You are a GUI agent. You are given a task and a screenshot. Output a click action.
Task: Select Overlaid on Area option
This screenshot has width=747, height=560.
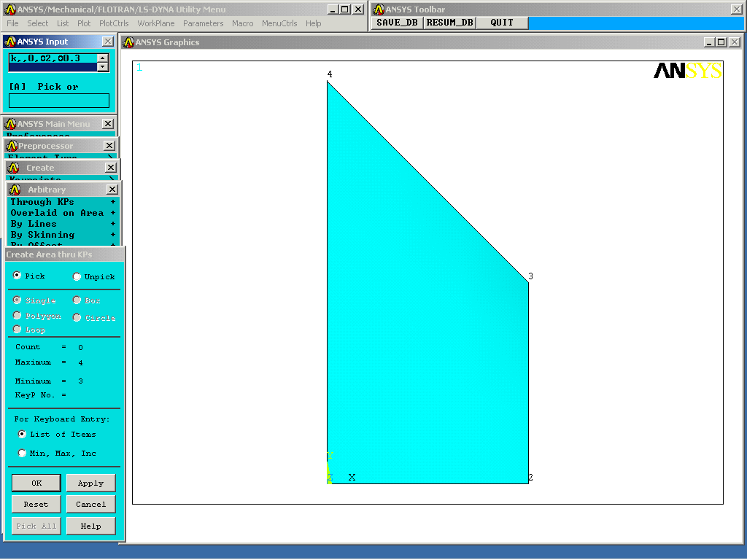[x=63, y=213]
